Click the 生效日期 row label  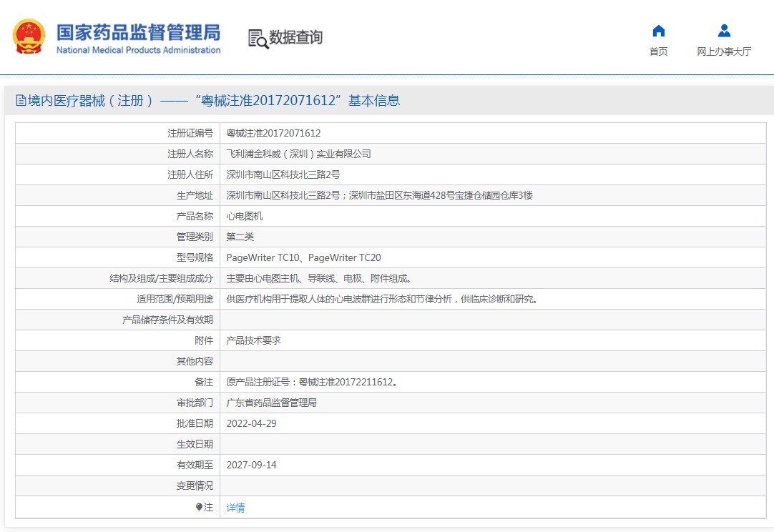(x=195, y=444)
